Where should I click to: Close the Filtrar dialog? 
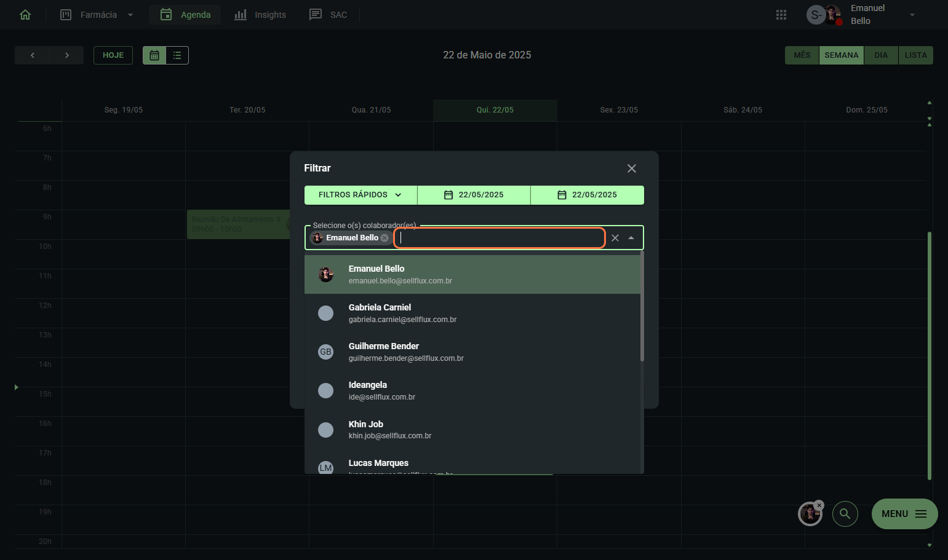tap(631, 168)
